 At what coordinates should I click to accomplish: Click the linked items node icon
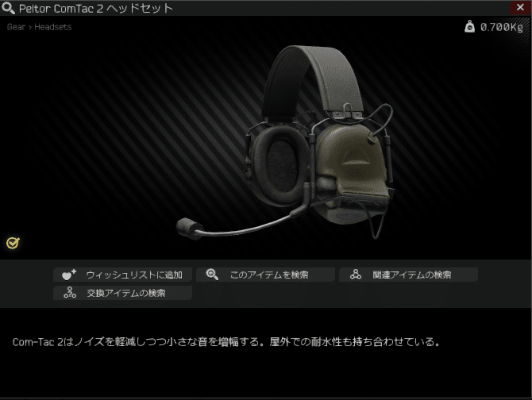coord(356,275)
